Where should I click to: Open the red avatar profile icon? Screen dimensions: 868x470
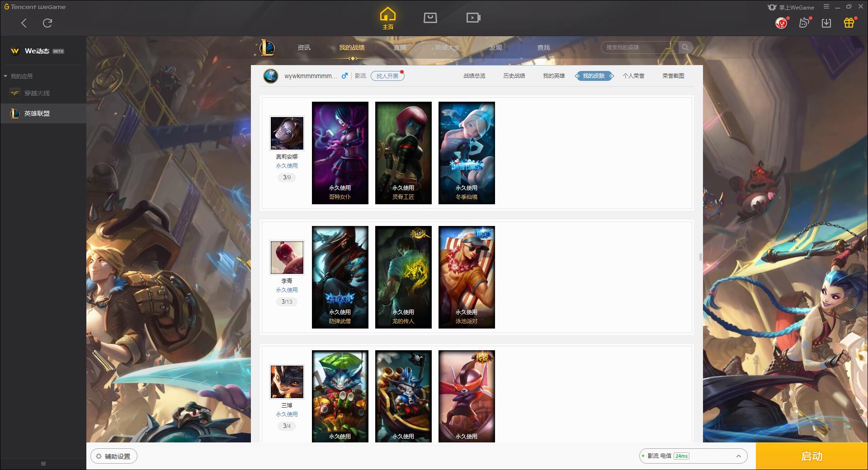(x=782, y=23)
